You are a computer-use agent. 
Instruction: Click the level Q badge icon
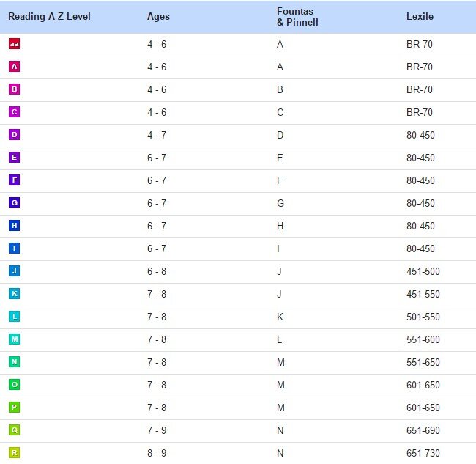tap(14, 430)
